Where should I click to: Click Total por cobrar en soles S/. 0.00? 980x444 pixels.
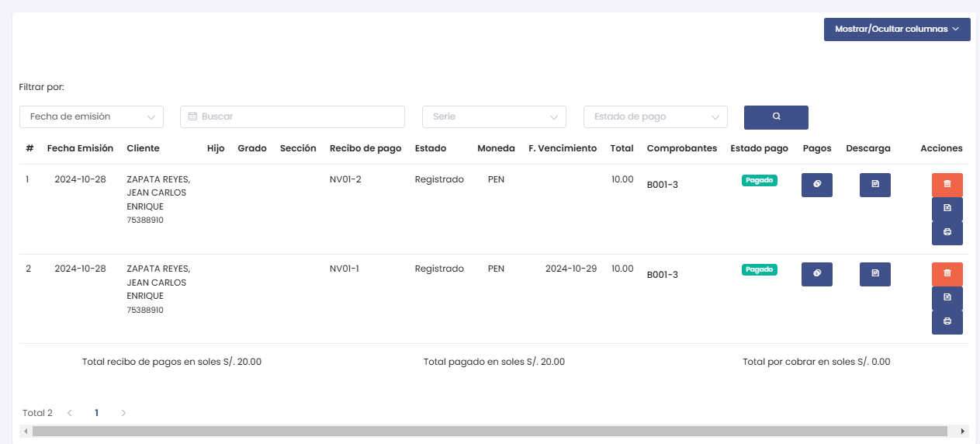(816, 362)
